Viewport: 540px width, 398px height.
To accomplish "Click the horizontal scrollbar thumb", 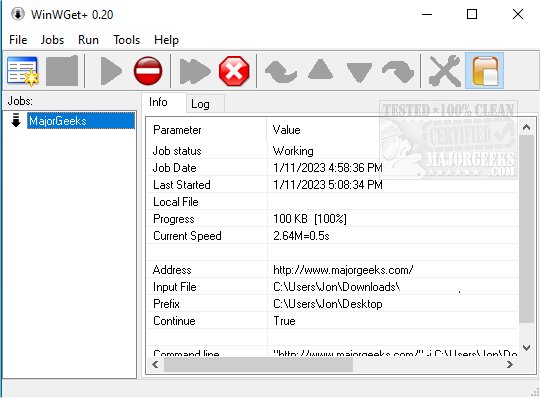I will pyautogui.click(x=258, y=365).
